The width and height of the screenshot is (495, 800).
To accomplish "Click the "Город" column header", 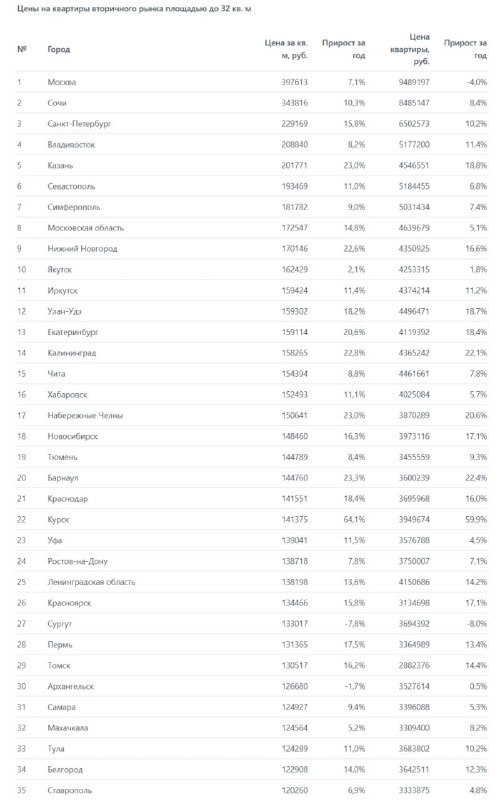I will [59, 49].
